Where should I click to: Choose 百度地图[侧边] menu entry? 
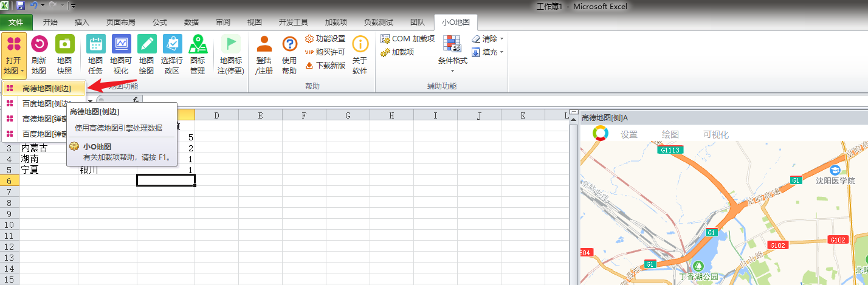pos(43,104)
